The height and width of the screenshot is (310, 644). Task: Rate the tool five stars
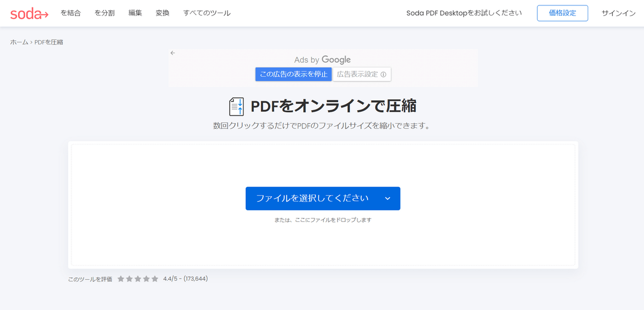155,279
